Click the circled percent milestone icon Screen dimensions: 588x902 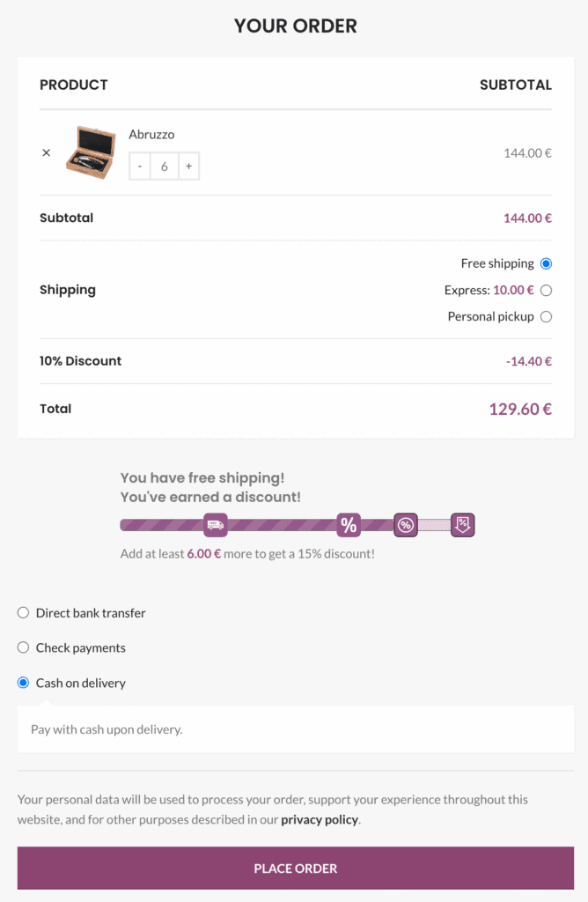point(406,525)
